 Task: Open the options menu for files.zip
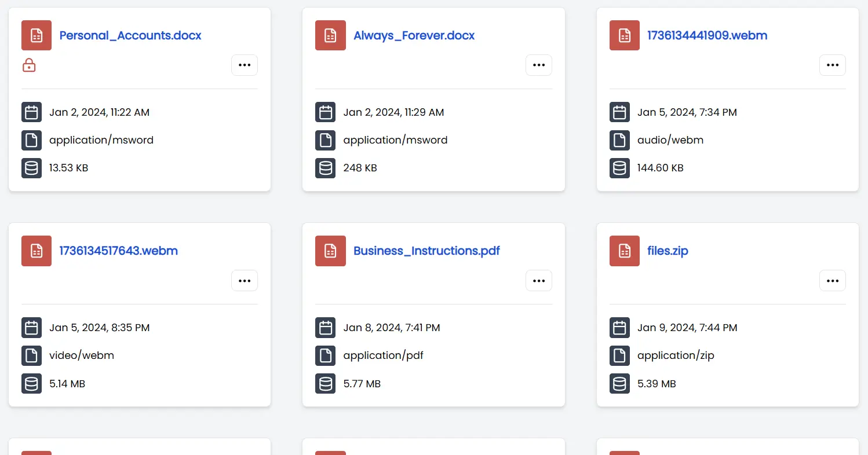(833, 280)
